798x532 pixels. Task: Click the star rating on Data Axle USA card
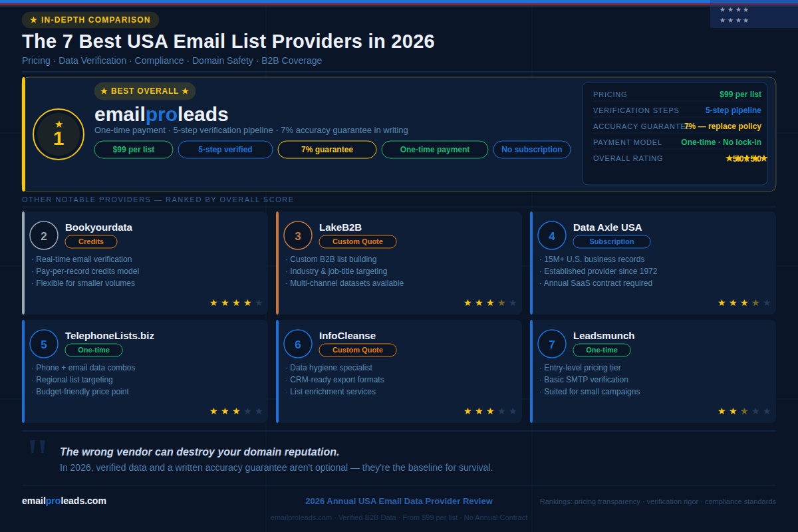(x=744, y=303)
